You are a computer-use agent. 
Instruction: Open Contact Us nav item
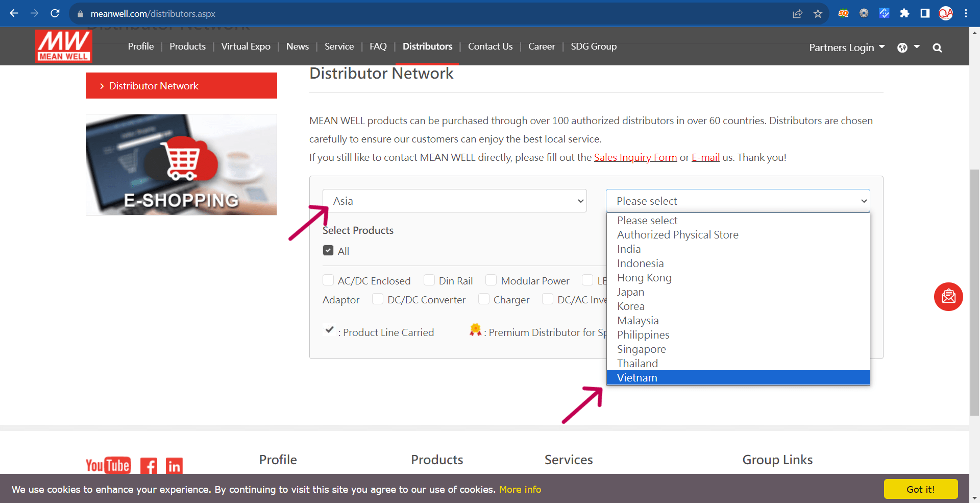pyautogui.click(x=490, y=46)
